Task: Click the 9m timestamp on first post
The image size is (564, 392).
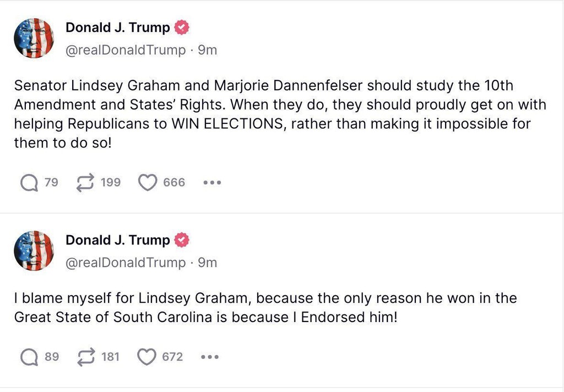Action: coord(207,50)
